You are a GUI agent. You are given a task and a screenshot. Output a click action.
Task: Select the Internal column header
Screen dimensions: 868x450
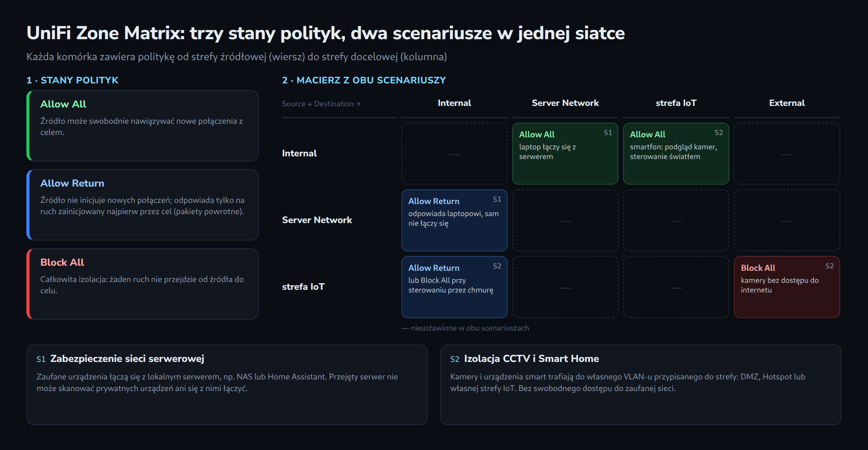click(454, 103)
